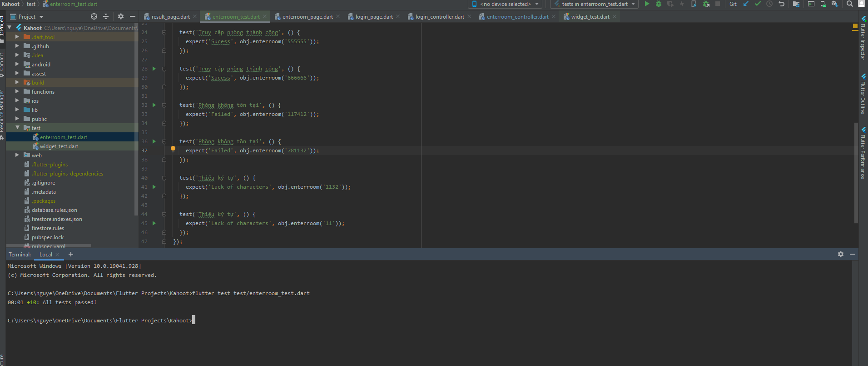Image resolution: width=868 pixels, height=366 pixels.
Task: Collapse all in the Project panel
Action: [106, 16]
